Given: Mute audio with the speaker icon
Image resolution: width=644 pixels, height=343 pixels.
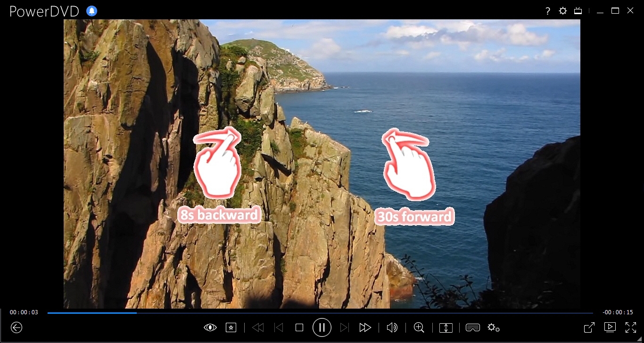Looking at the screenshot, I should [x=392, y=327].
